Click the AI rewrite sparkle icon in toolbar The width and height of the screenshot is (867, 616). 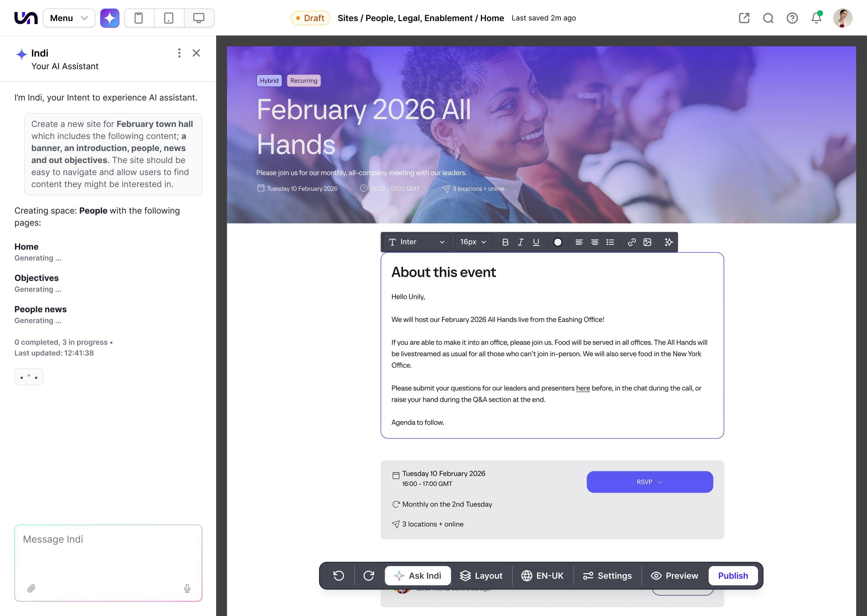point(669,242)
